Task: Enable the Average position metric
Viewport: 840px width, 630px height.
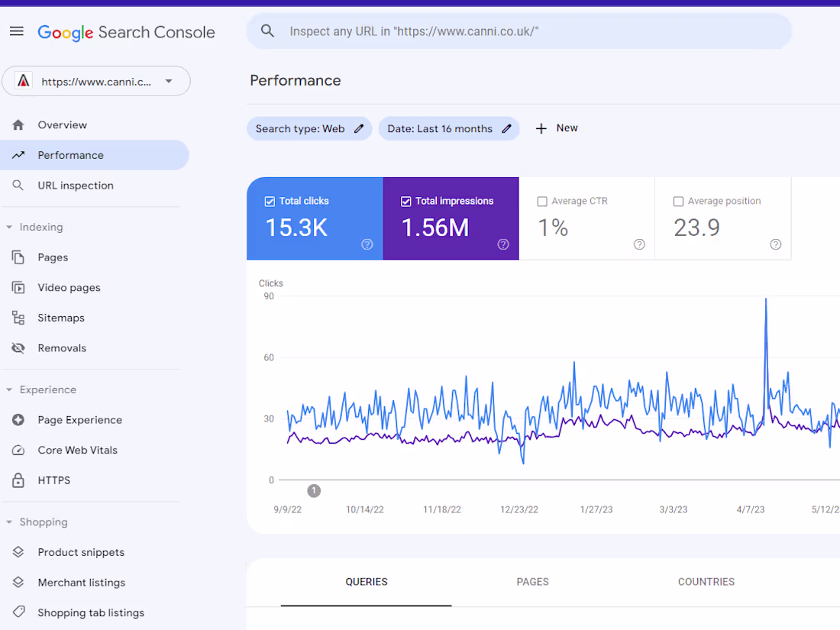Action: tap(678, 201)
